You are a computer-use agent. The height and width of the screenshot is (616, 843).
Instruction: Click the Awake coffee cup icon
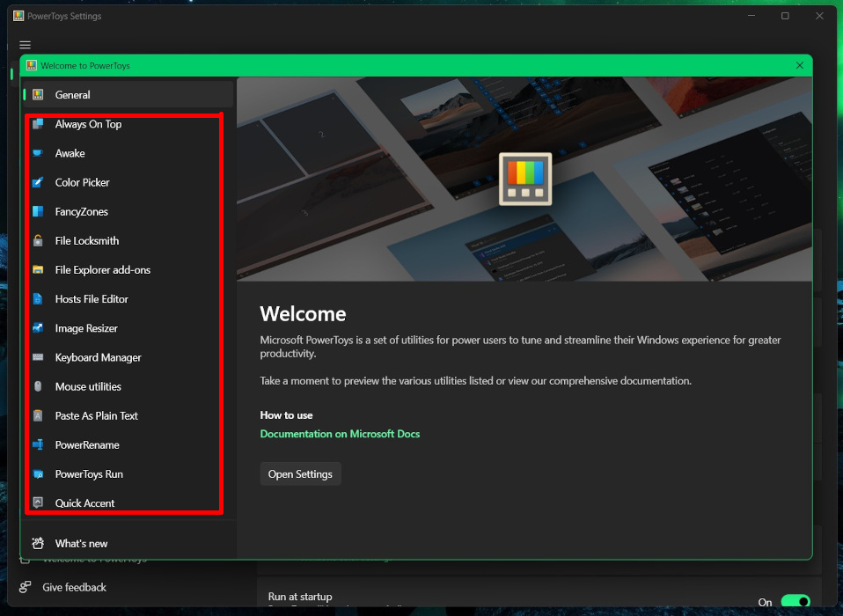(x=39, y=153)
